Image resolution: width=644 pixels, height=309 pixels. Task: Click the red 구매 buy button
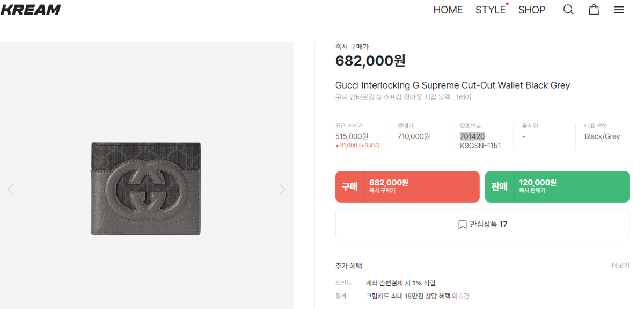coord(407,186)
